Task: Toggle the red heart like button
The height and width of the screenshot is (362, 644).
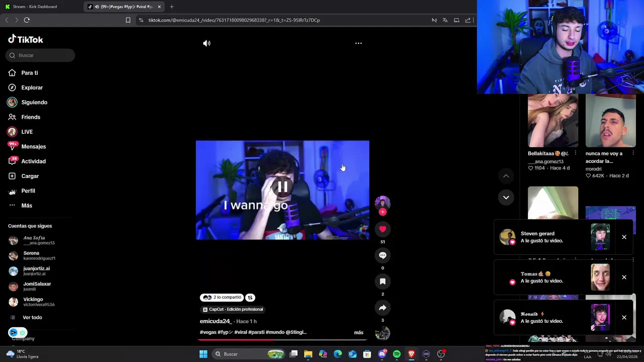Action: pos(382,229)
